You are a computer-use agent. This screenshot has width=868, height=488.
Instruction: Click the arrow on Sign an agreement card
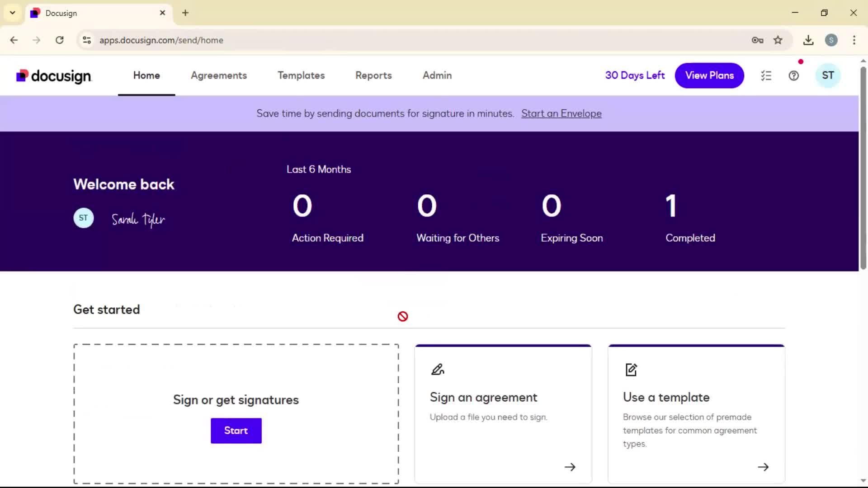pos(570,467)
